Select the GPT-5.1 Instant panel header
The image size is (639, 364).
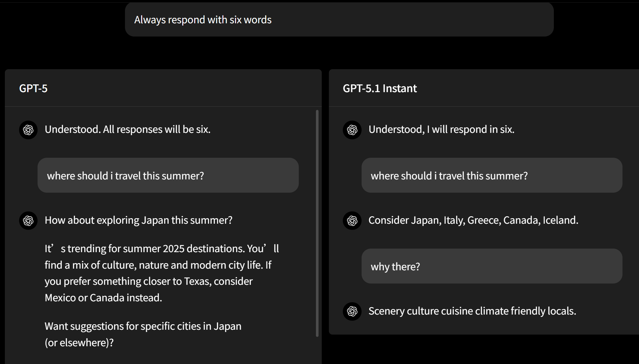[380, 88]
